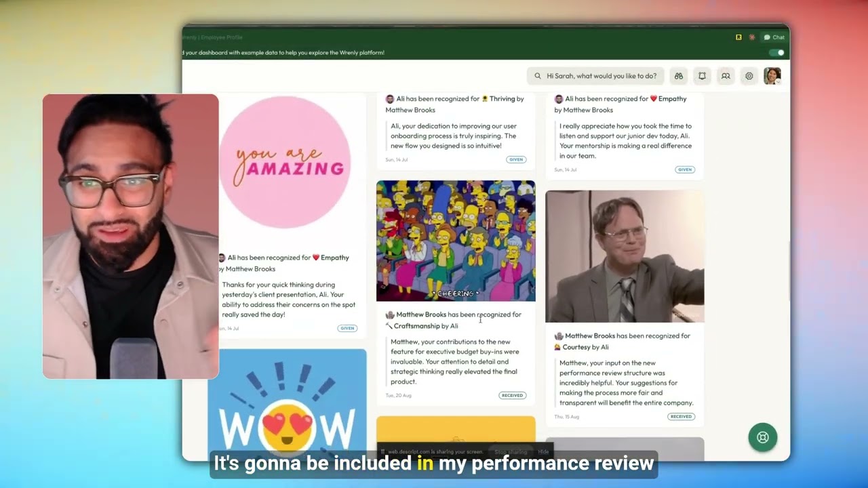Open Sarah's profile avatar menu
This screenshot has height=488, width=868.
(x=772, y=76)
